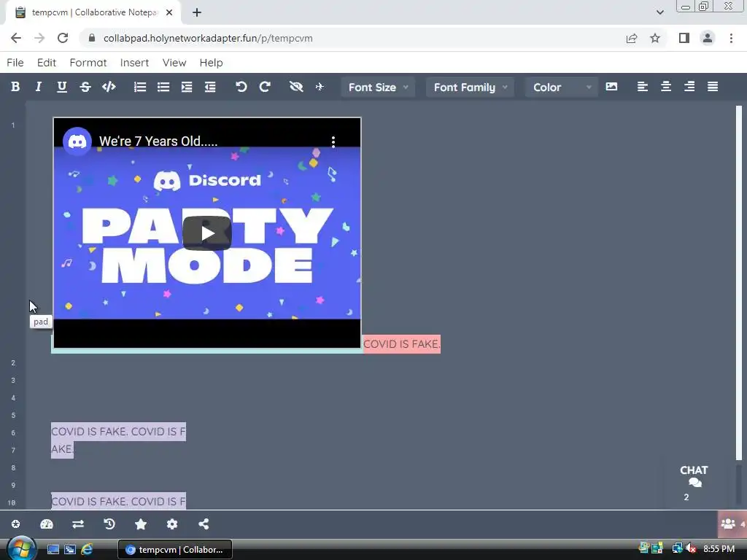Click the Discord channel avatar on video
This screenshot has width=747, height=560.
pos(77,141)
